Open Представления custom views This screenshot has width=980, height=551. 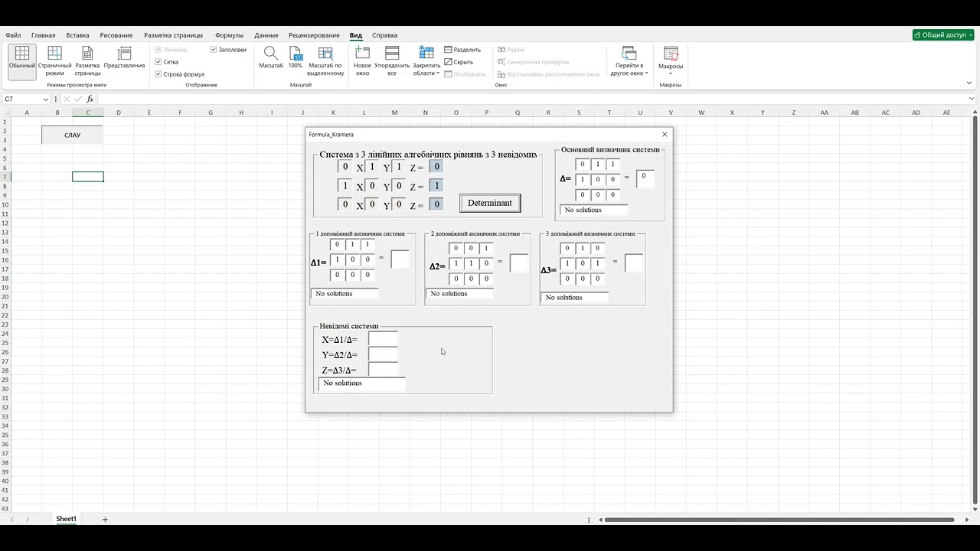pyautogui.click(x=124, y=57)
